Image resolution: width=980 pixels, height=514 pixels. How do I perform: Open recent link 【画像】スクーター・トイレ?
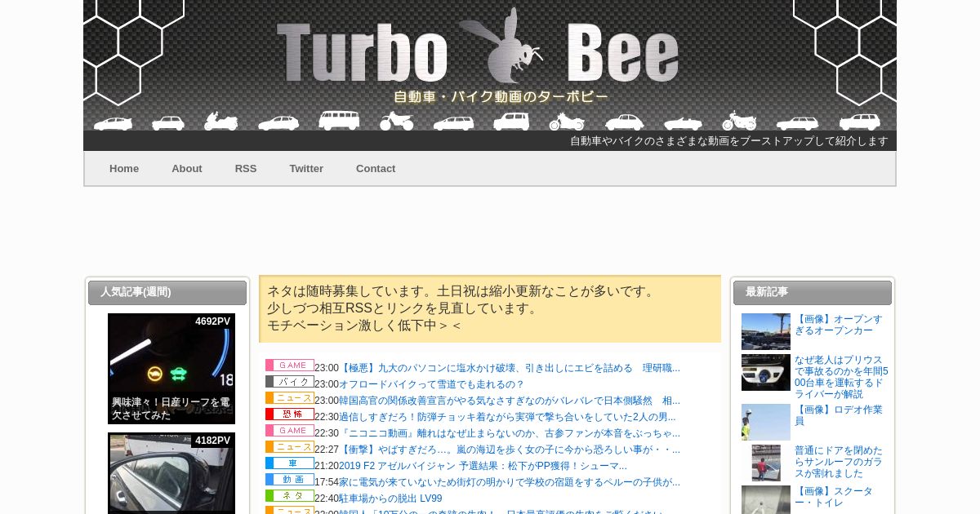[834, 497]
